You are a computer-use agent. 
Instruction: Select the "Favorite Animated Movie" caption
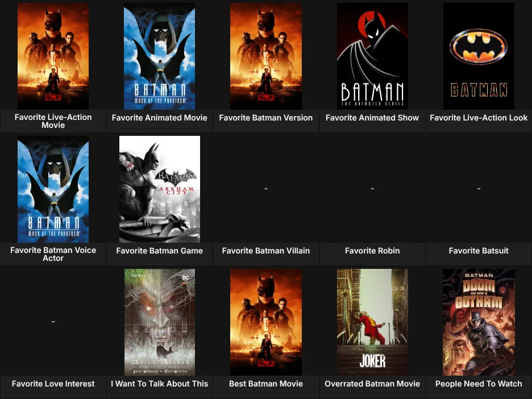pos(160,118)
